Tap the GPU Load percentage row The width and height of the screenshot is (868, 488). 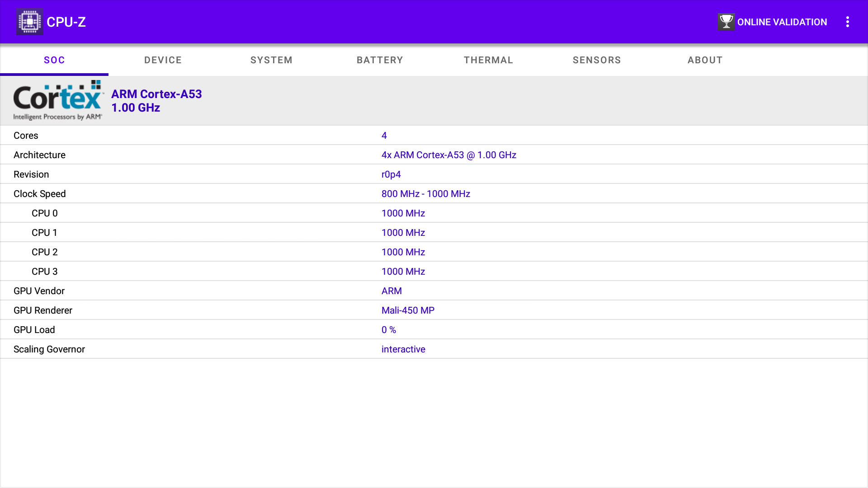[434, 330]
